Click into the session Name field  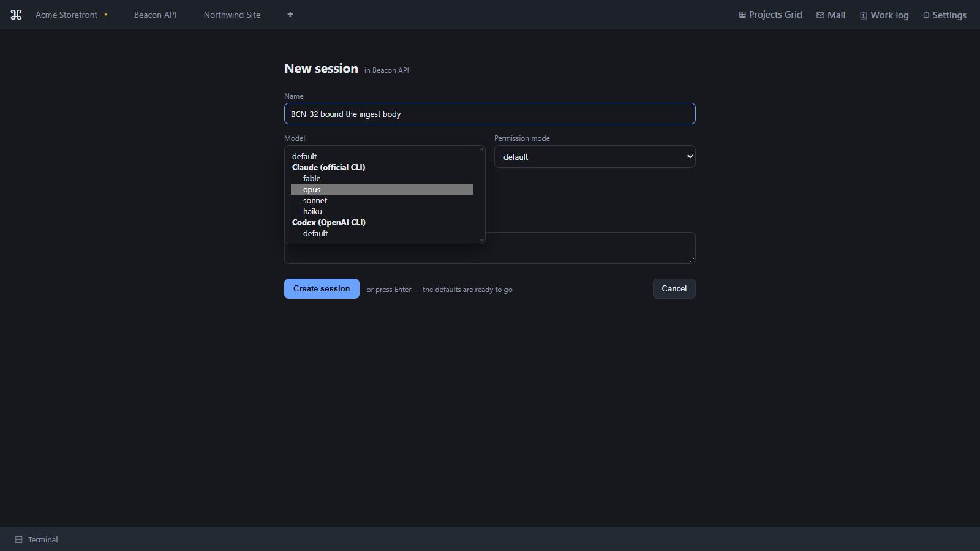490,114
